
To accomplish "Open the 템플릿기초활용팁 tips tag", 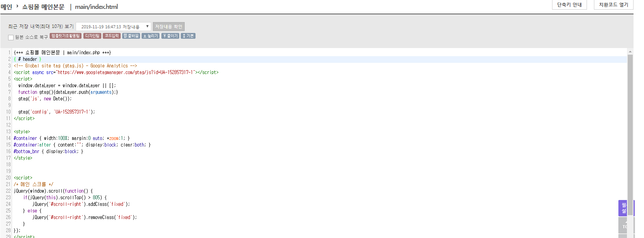I will pos(66,36).
